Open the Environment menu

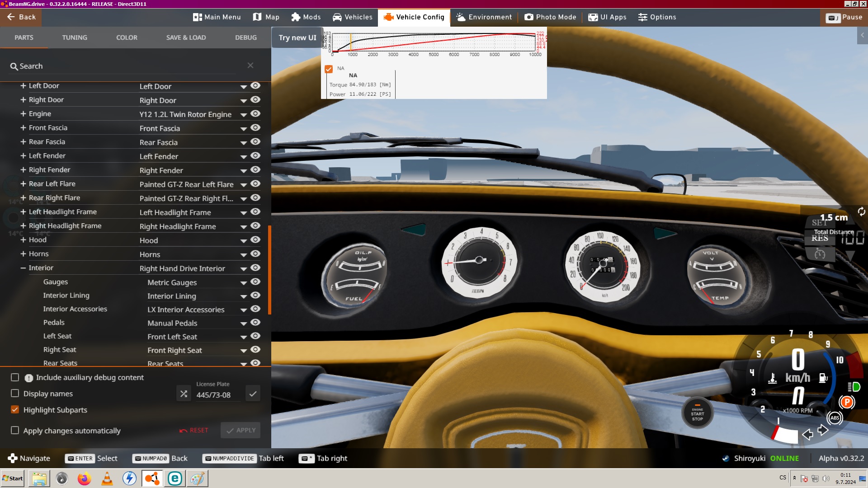pyautogui.click(x=484, y=17)
